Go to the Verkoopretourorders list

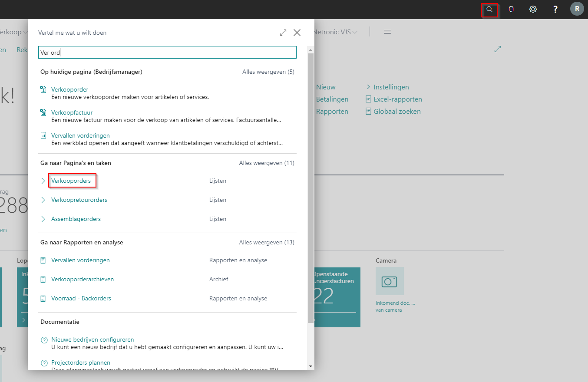[x=79, y=200]
